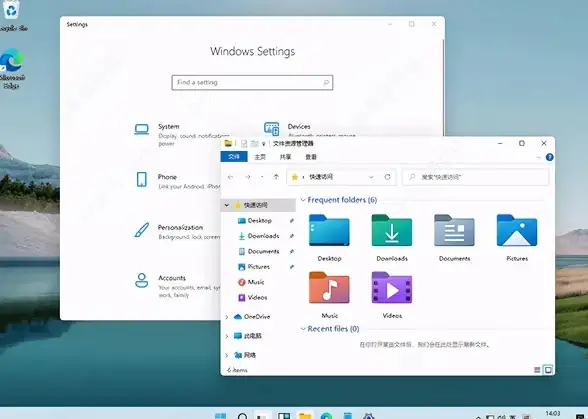Focus the 'Find a setting' search box
The height and width of the screenshot is (419, 588).
coord(252,83)
